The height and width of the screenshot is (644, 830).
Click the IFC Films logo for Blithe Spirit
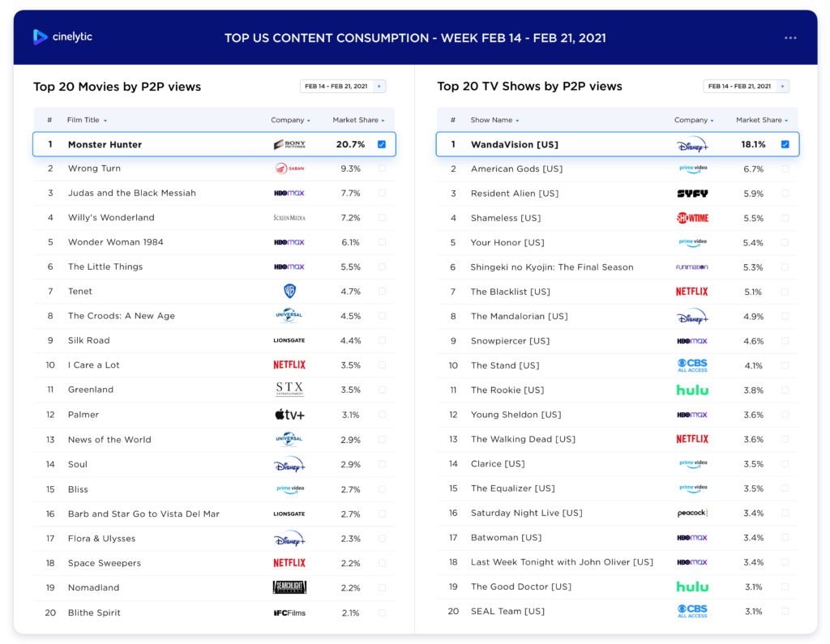tap(289, 612)
